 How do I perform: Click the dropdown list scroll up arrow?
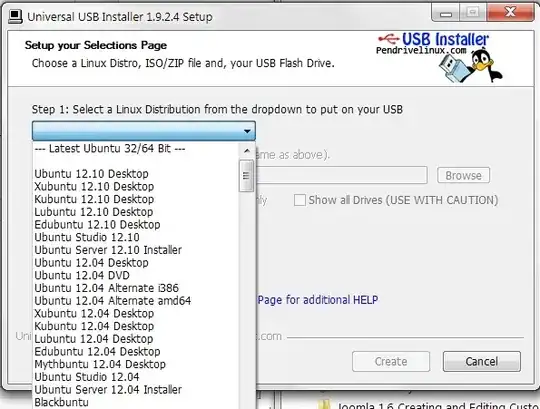(247, 151)
